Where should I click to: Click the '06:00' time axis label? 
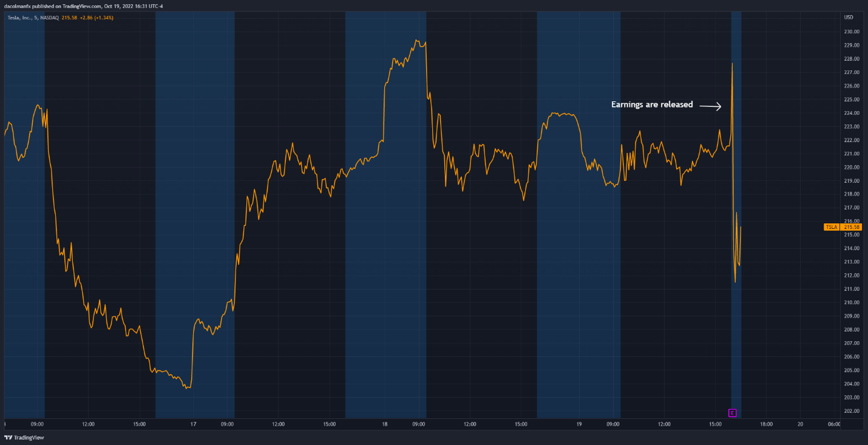(833, 424)
